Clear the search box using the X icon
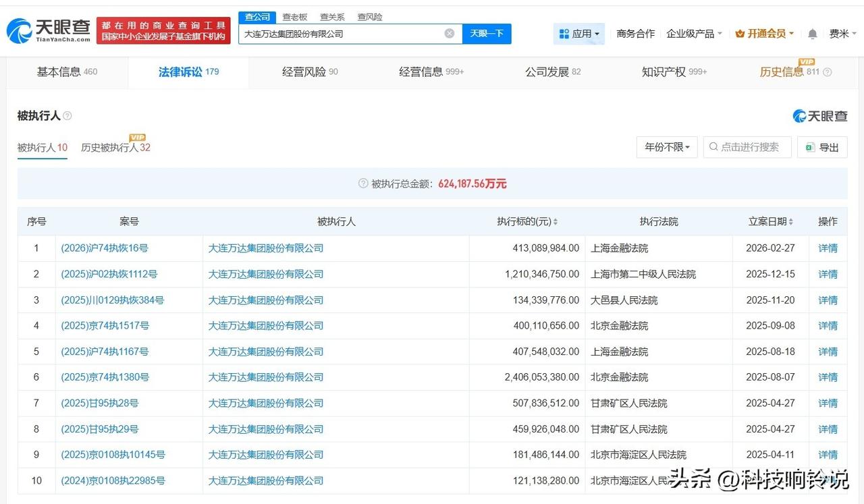Image resolution: width=864 pixels, height=504 pixels. (x=449, y=33)
